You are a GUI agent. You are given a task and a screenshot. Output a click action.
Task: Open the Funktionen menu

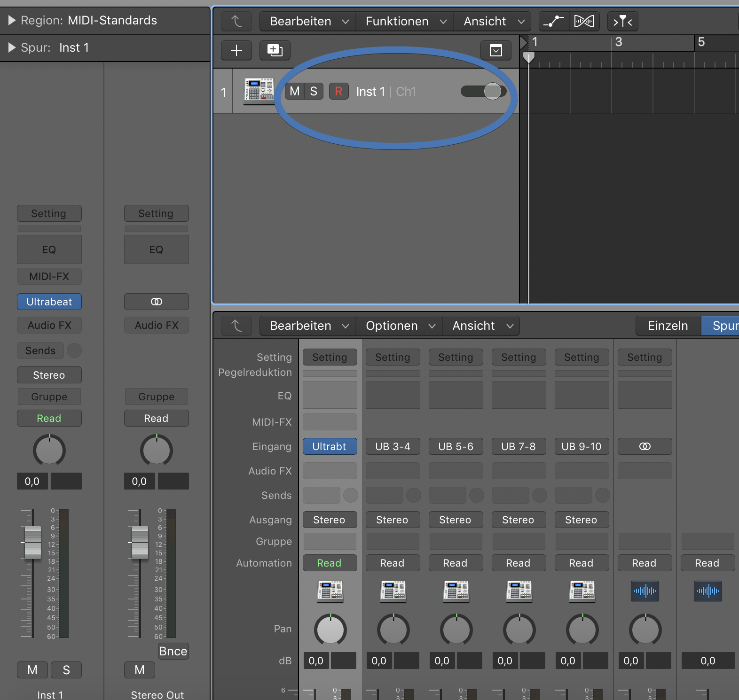tap(405, 21)
